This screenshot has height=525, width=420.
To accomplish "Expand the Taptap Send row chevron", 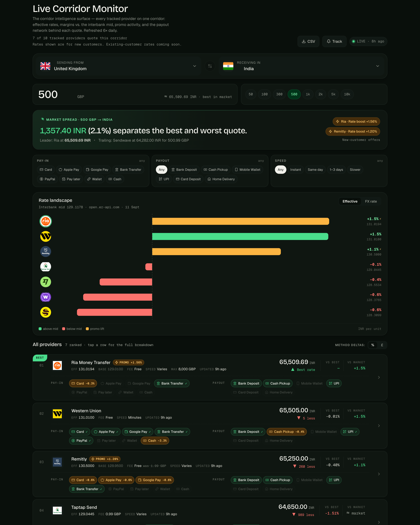I will point(379,522).
